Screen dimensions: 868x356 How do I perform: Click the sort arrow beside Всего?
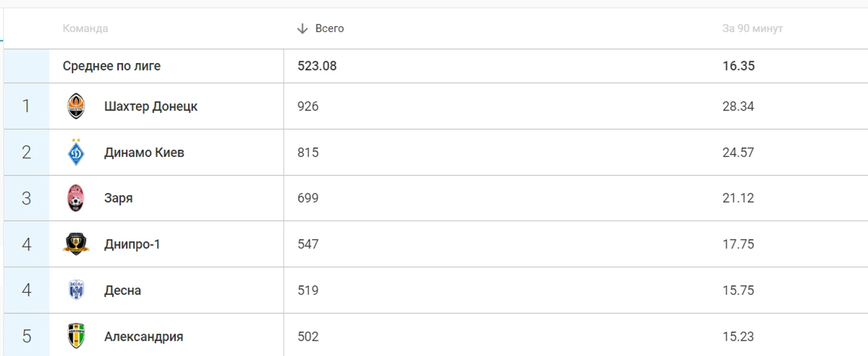tap(302, 29)
